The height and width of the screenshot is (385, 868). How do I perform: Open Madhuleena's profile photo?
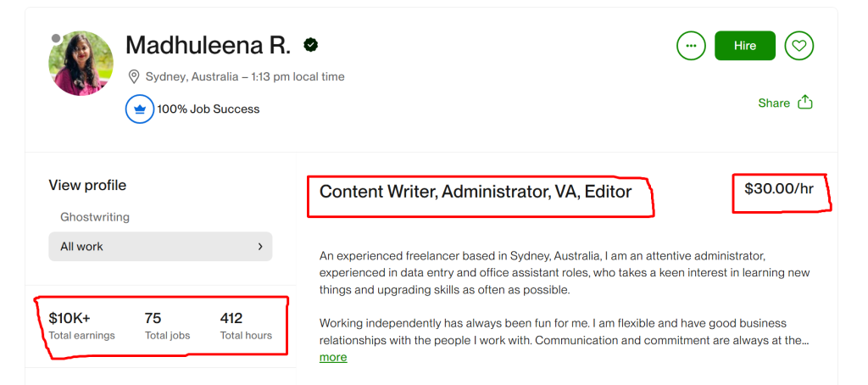(x=81, y=64)
